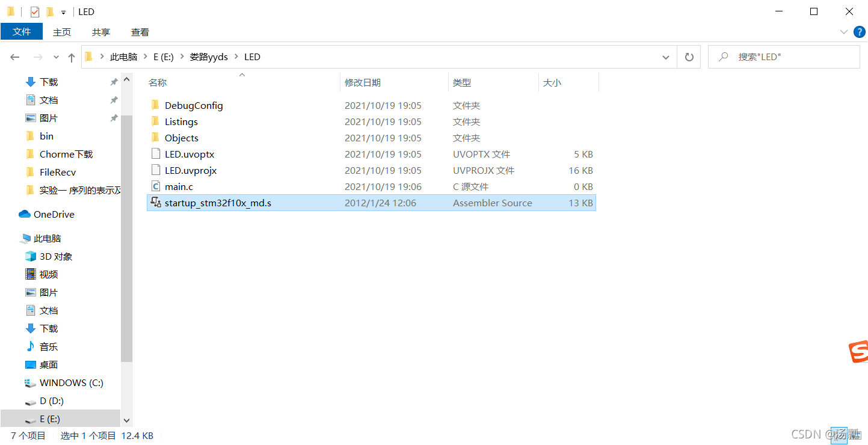
Task: Click the Assembler Source type text
Action: (x=492, y=203)
